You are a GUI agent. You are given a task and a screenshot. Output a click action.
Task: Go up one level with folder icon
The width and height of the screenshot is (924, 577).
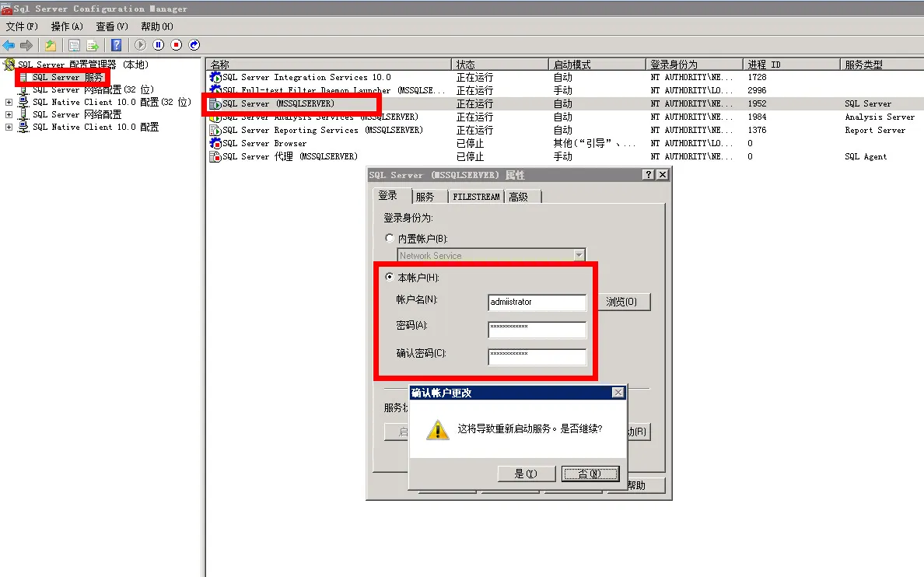click(x=51, y=45)
